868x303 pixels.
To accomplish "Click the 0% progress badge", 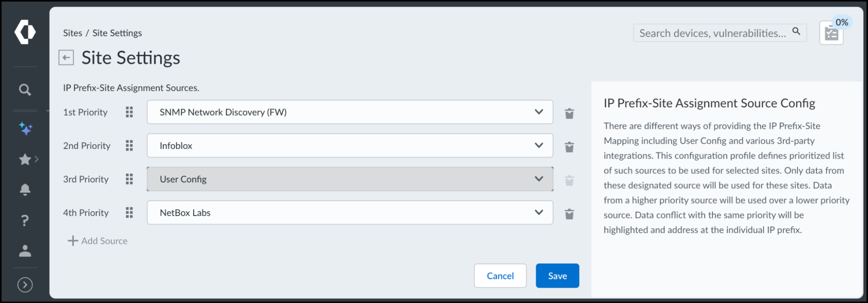I will (x=842, y=22).
